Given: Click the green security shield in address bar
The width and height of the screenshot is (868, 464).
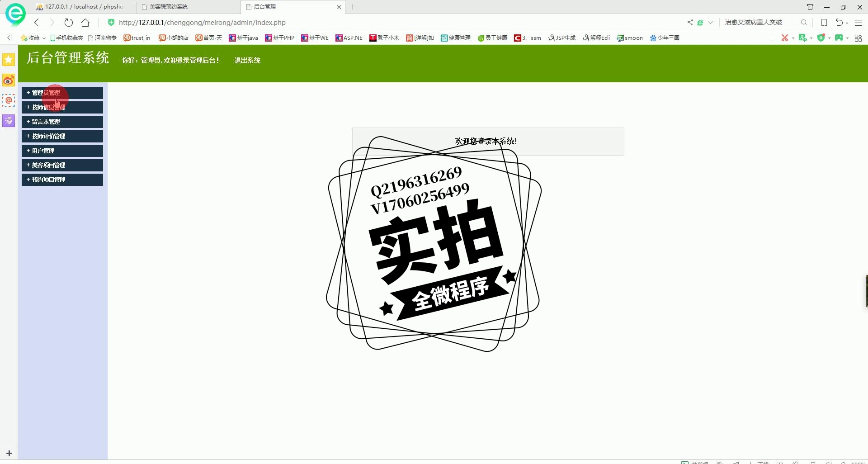Looking at the screenshot, I should [111, 22].
